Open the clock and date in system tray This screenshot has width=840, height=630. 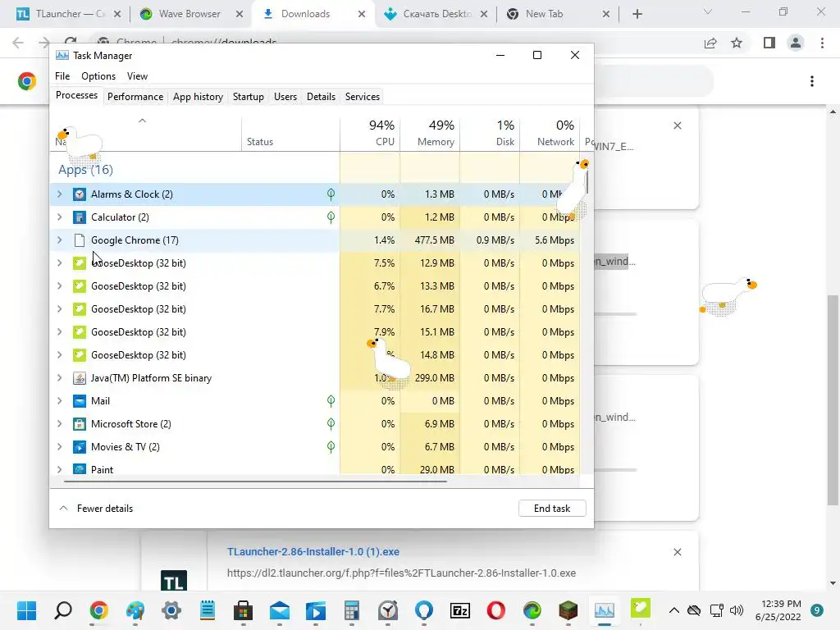(x=778, y=610)
